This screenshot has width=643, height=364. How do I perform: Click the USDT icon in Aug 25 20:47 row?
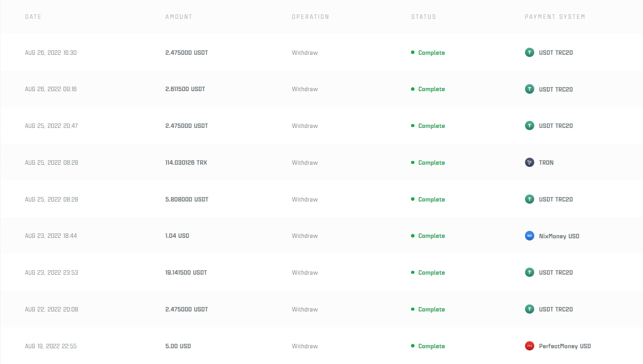(529, 126)
